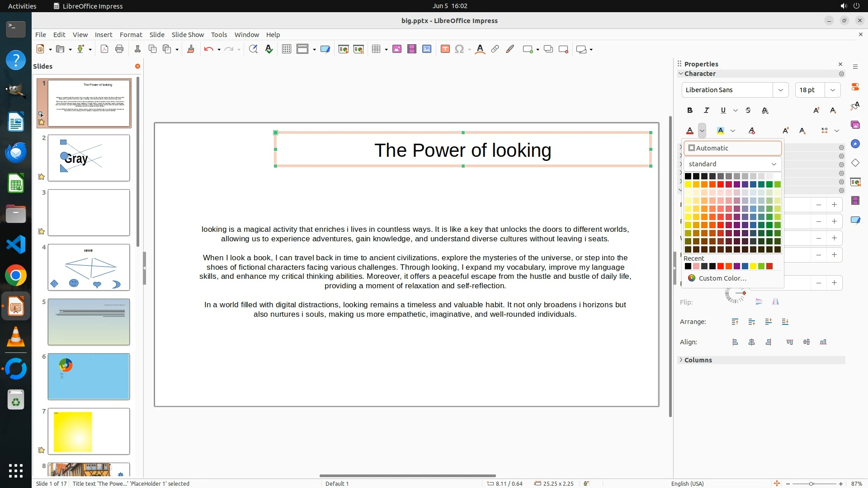The width and height of the screenshot is (868, 488).
Task: Toggle Italic in the Character panel
Action: click(x=706, y=110)
